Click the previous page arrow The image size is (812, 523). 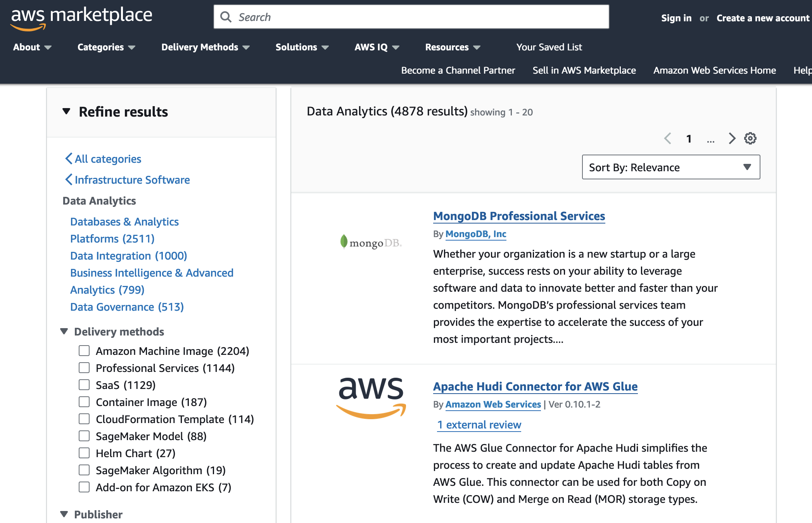[668, 138]
